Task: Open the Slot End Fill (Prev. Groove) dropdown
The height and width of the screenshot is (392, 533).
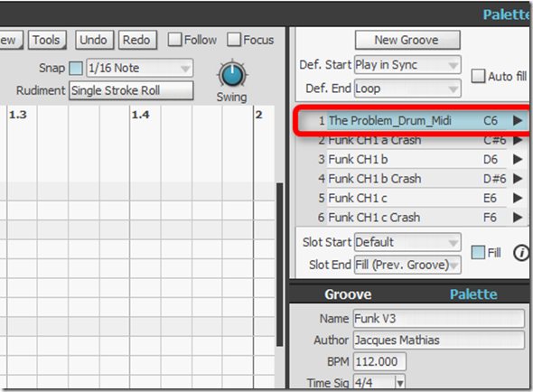Action: click(x=407, y=265)
